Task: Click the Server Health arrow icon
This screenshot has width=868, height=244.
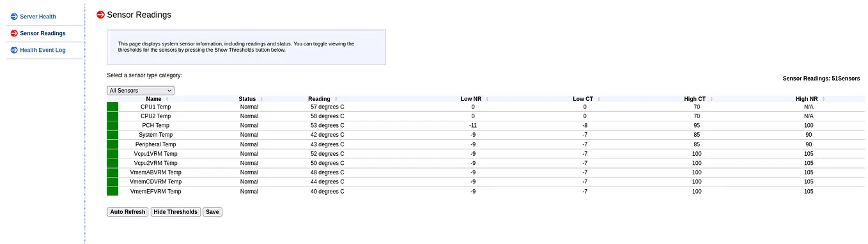Action: click(14, 16)
